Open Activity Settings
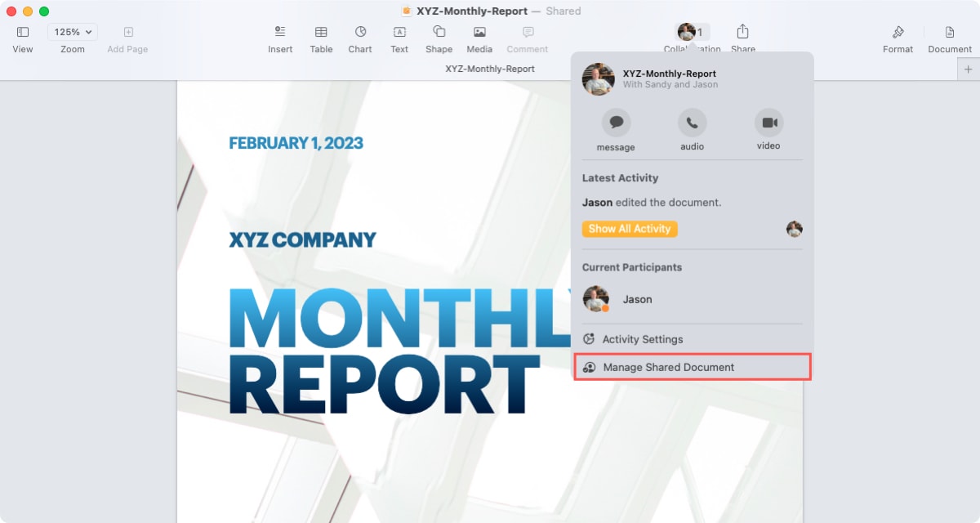 click(640, 339)
